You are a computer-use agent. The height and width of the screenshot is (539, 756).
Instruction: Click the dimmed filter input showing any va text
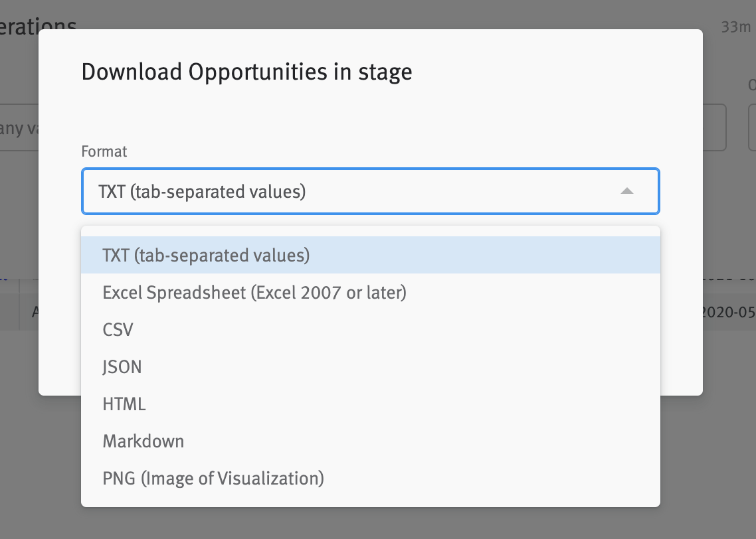20,127
